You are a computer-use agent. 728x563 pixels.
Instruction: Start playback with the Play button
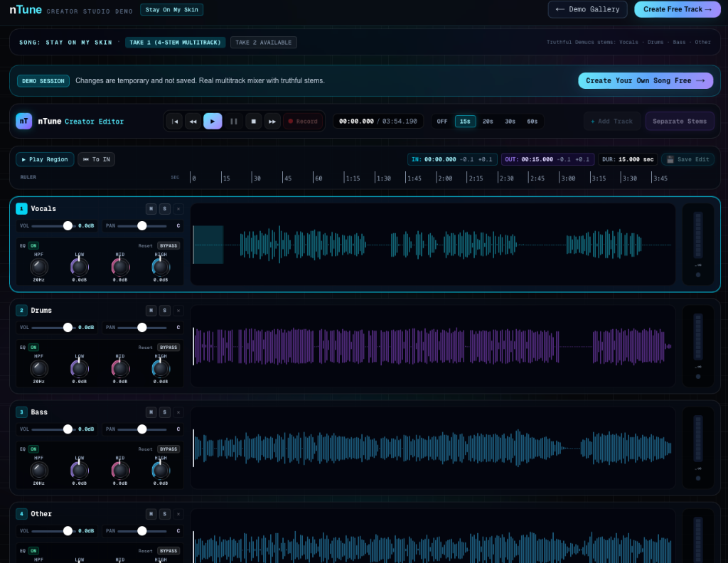tap(213, 121)
